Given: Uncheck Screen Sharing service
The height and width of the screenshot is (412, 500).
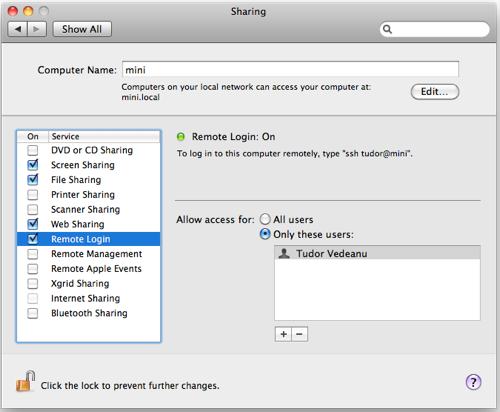Looking at the screenshot, I should coord(33,165).
